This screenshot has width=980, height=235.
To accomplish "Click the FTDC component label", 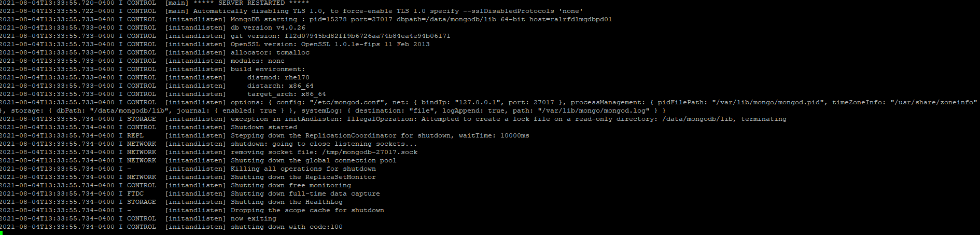I will [x=135, y=193].
